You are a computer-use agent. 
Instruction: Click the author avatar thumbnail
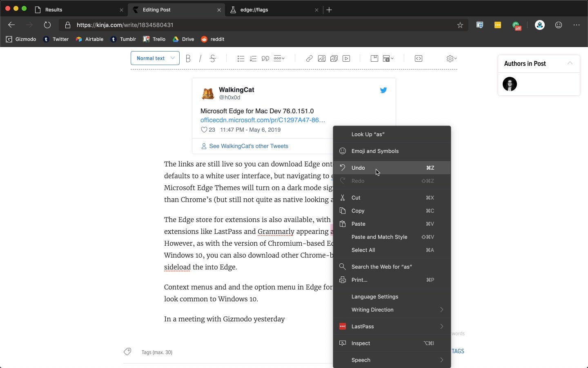[510, 84]
